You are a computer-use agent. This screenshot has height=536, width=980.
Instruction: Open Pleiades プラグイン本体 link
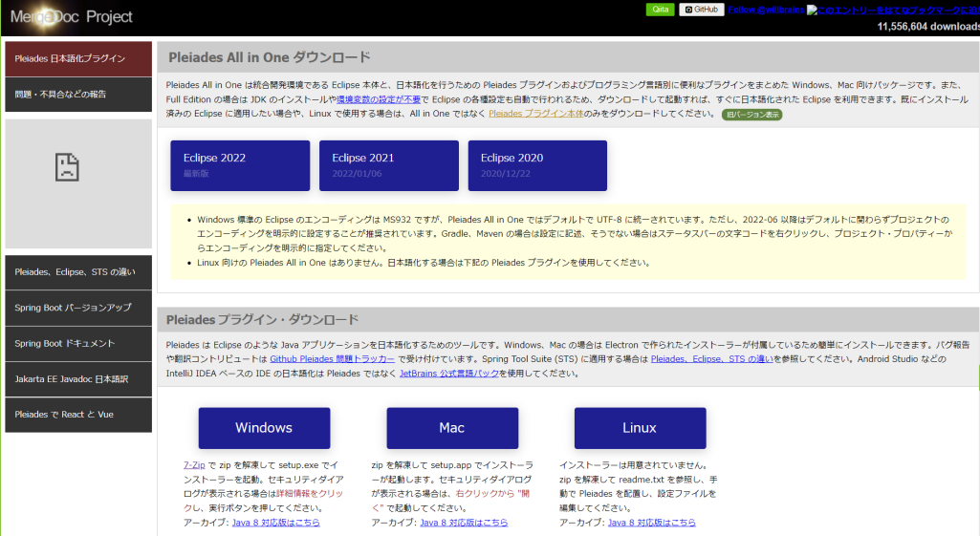536,114
